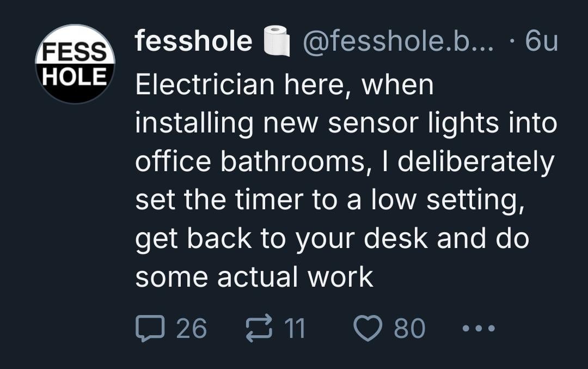Click the fesshole display name
This screenshot has width=588, height=369.
[x=194, y=41]
